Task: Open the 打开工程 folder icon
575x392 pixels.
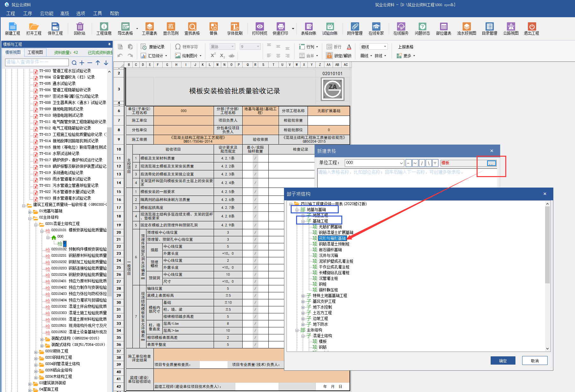Action: click(34, 29)
